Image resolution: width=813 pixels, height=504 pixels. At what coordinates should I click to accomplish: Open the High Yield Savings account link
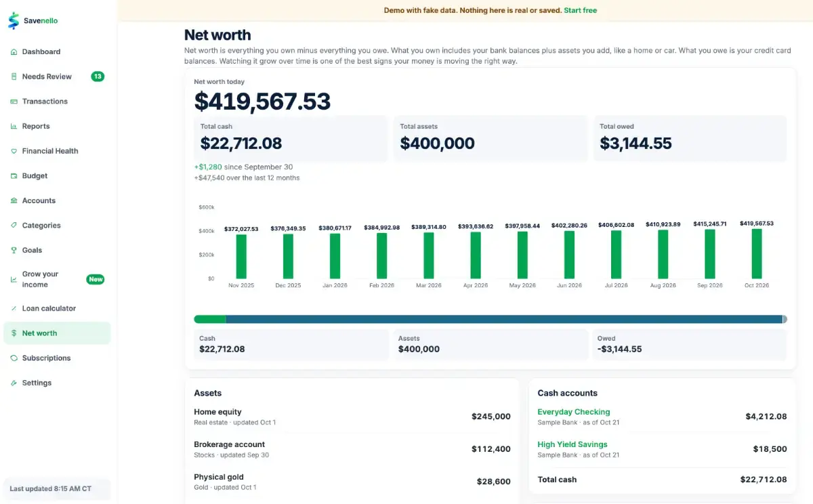[x=572, y=444]
